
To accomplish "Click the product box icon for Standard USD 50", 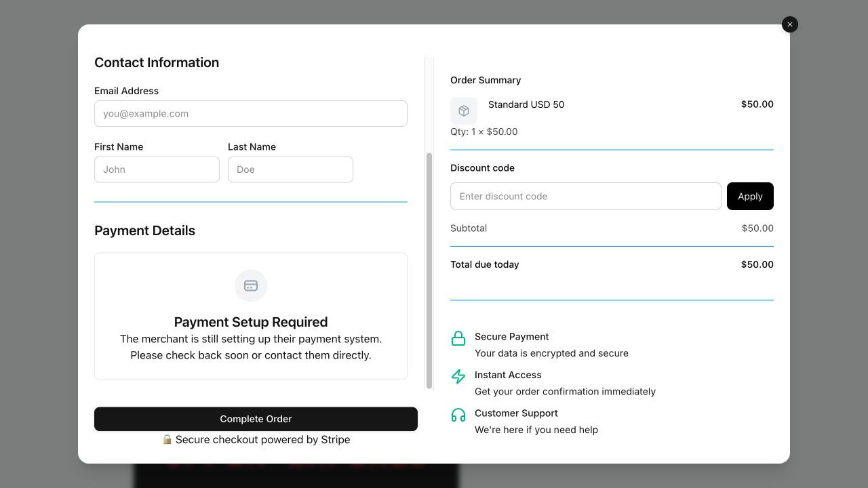I will tap(464, 110).
